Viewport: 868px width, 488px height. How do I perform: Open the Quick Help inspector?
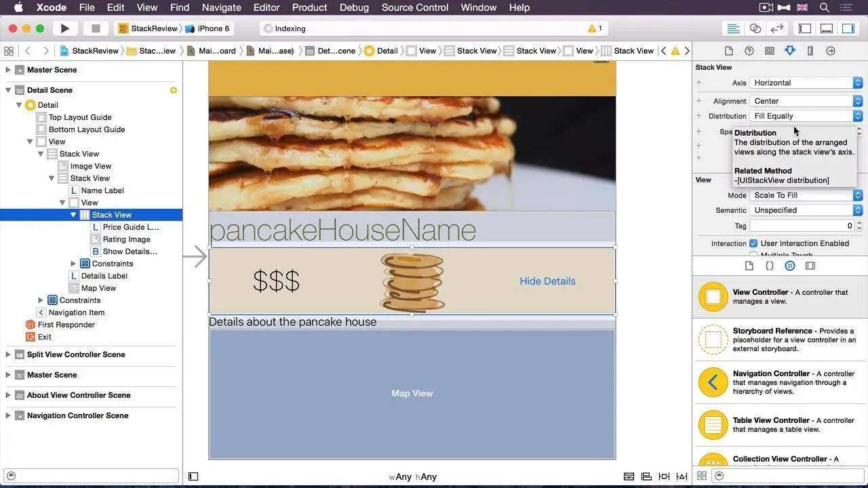(x=748, y=50)
